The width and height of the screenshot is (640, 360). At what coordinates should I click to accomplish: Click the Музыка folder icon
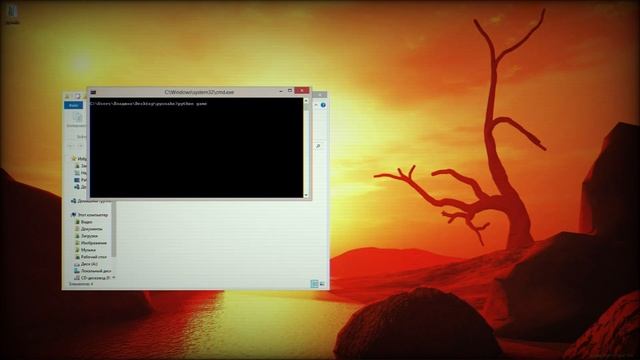tap(77, 250)
